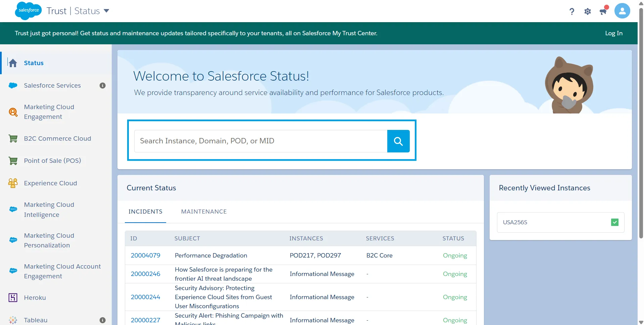Open Salesforce Services in sidebar
Image resolution: width=644 pixels, height=325 pixels.
[x=52, y=85]
